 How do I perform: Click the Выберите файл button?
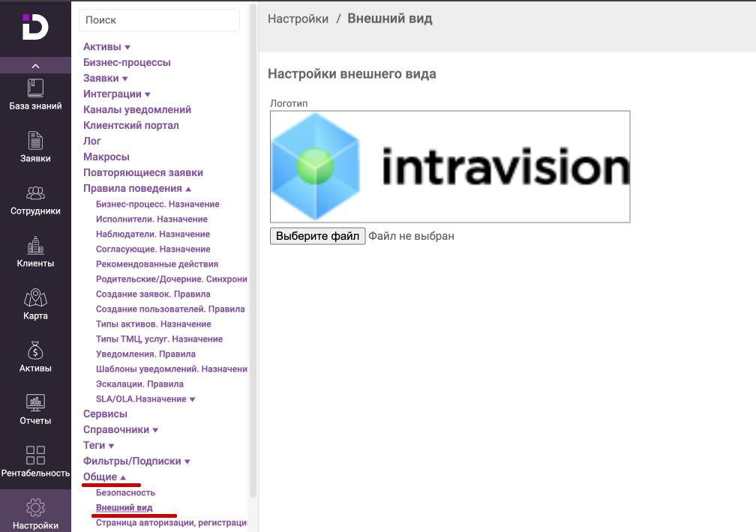[x=317, y=236]
